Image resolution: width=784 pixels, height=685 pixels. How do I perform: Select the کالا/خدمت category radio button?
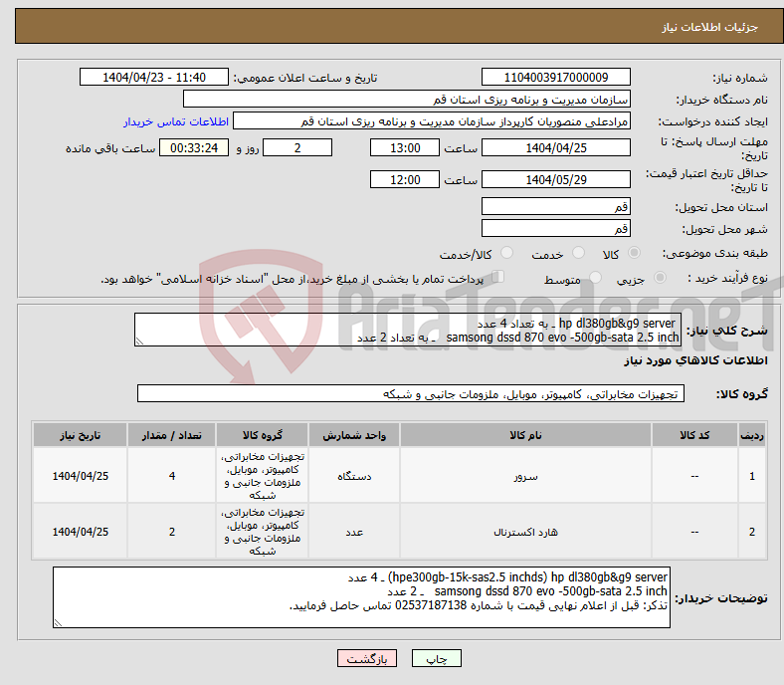coord(506,253)
